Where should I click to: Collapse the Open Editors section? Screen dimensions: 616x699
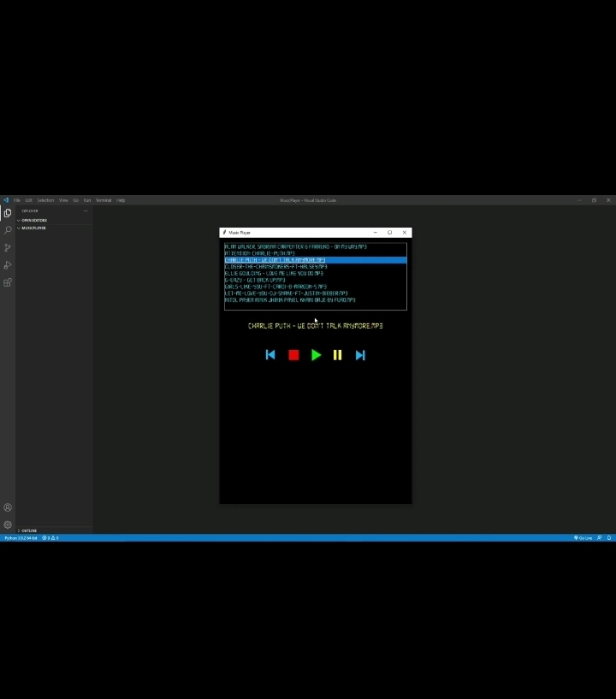[x=34, y=220]
